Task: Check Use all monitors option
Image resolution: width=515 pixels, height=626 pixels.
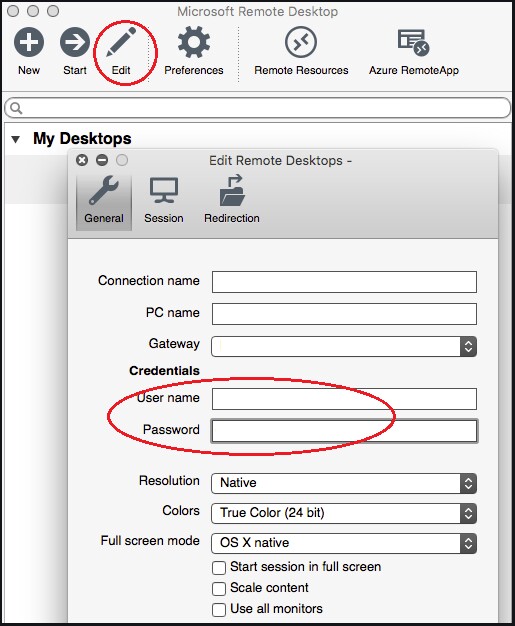Action: pyautogui.click(x=219, y=610)
